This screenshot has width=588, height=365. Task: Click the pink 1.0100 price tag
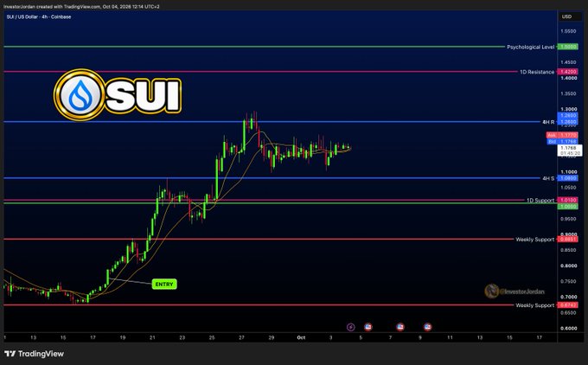(568, 200)
